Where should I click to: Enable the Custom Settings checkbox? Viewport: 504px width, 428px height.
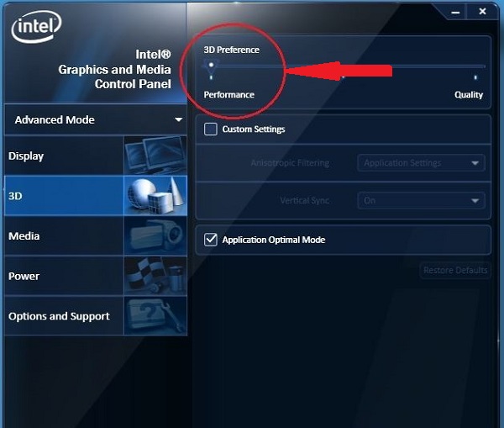[x=211, y=129]
